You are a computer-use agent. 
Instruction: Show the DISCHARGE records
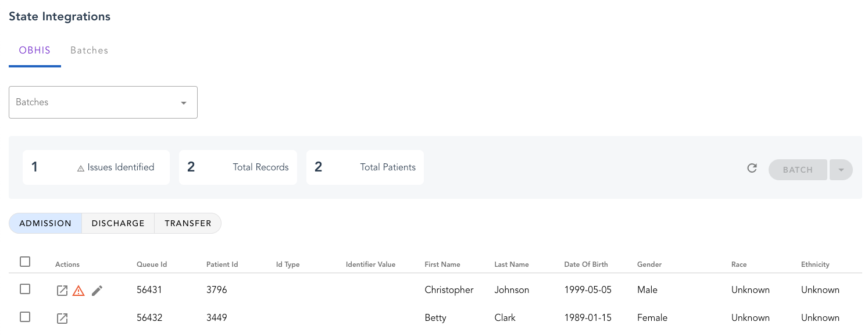point(118,223)
